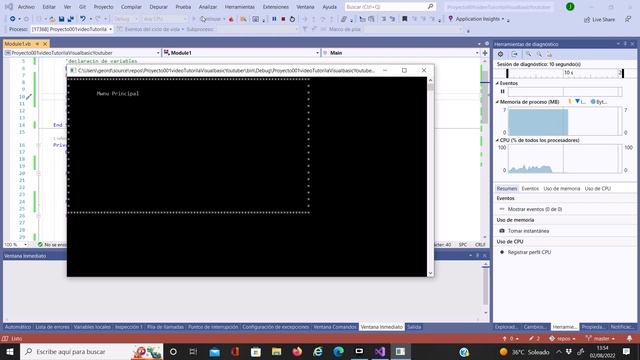Click the Live Share button

click(599, 19)
